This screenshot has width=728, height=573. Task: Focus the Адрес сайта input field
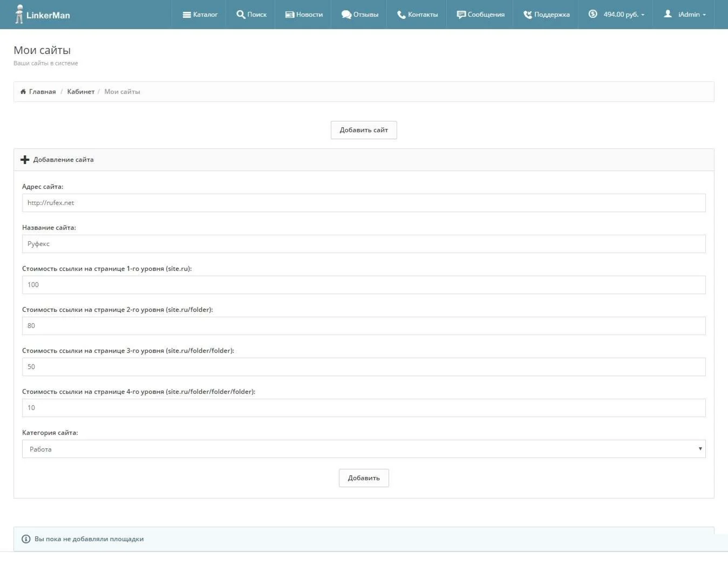coord(363,203)
